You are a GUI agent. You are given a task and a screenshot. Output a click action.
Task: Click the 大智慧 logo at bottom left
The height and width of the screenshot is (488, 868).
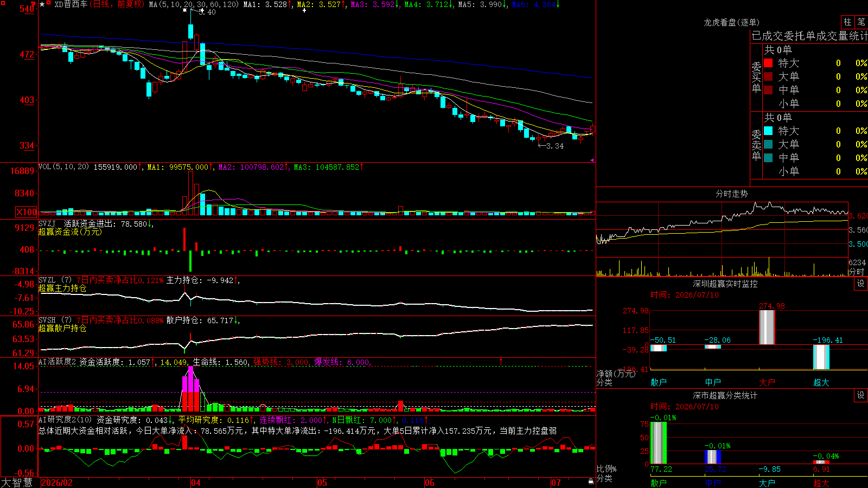pos(17,483)
